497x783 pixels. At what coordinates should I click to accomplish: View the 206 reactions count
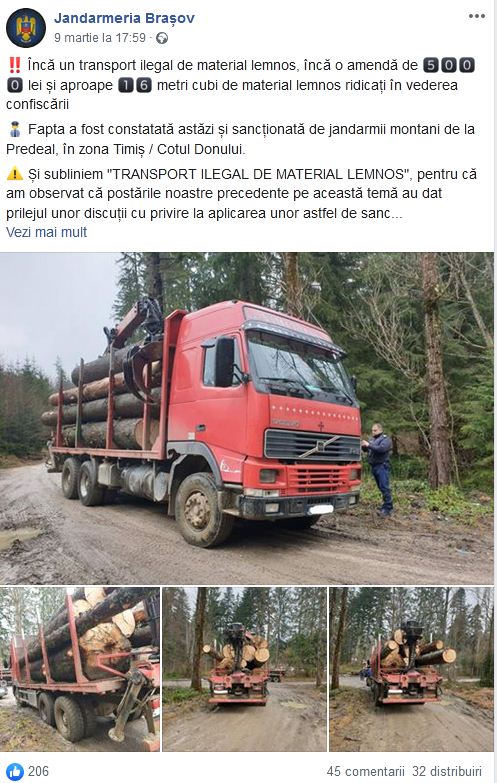(x=38, y=771)
